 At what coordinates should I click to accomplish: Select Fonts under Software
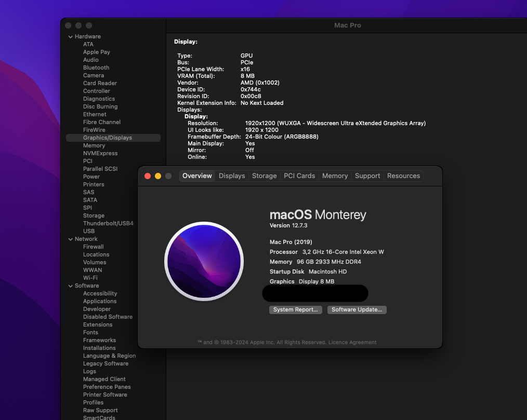(90, 332)
